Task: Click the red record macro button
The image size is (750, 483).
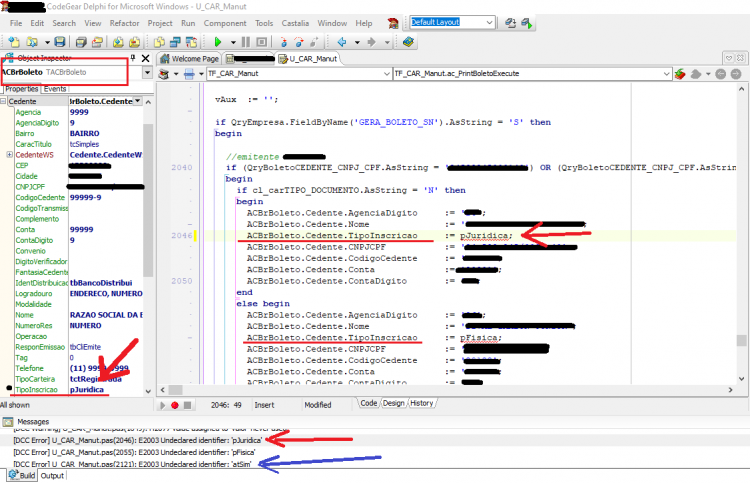Action: click(175, 405)
